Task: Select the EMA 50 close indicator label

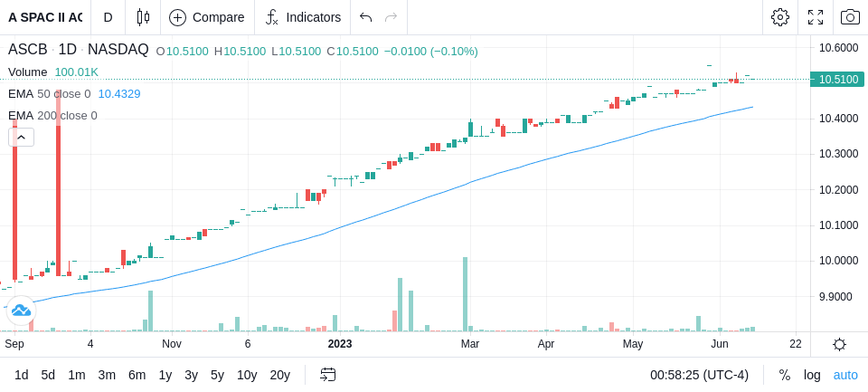Action: (49, 94)
